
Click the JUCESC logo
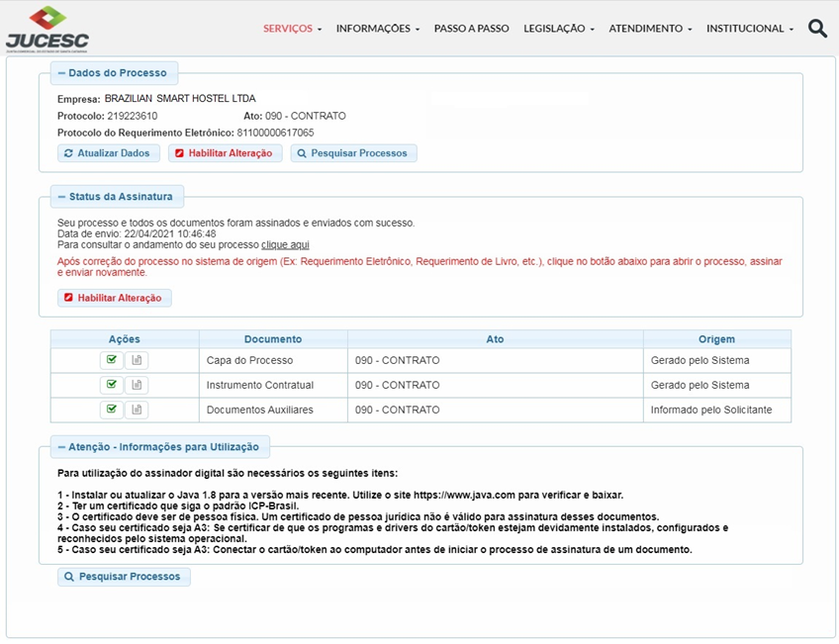(47, 29)
